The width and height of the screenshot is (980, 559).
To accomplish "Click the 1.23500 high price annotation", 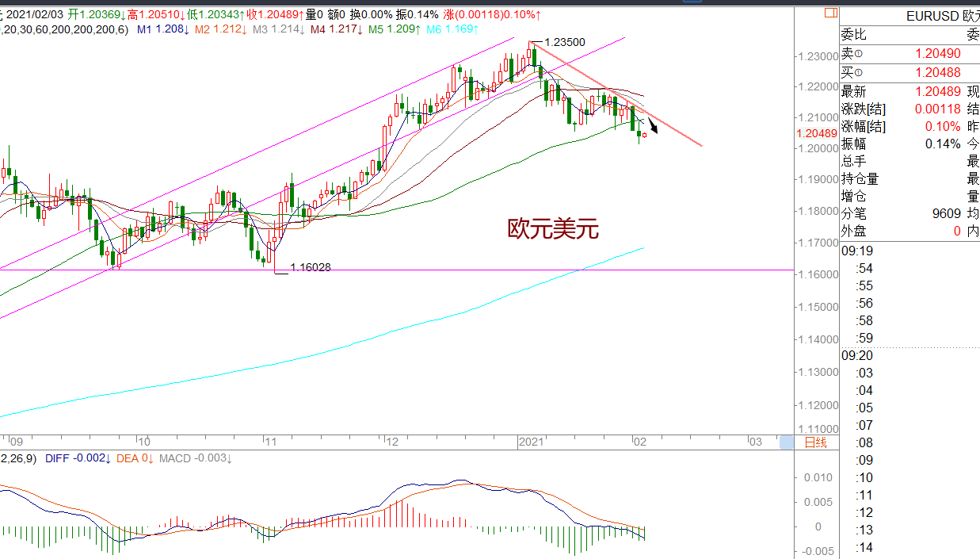I will coord(565,41).
